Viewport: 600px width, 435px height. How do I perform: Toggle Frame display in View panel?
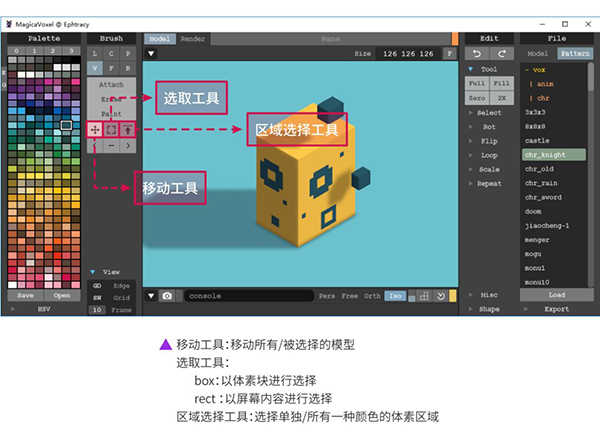tap(121, 310)
